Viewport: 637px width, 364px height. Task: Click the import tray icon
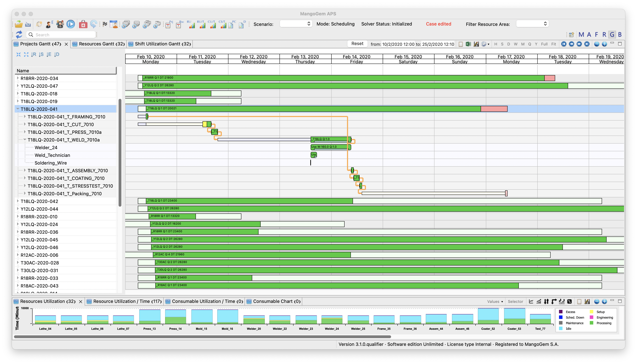[x=28, y=24]
